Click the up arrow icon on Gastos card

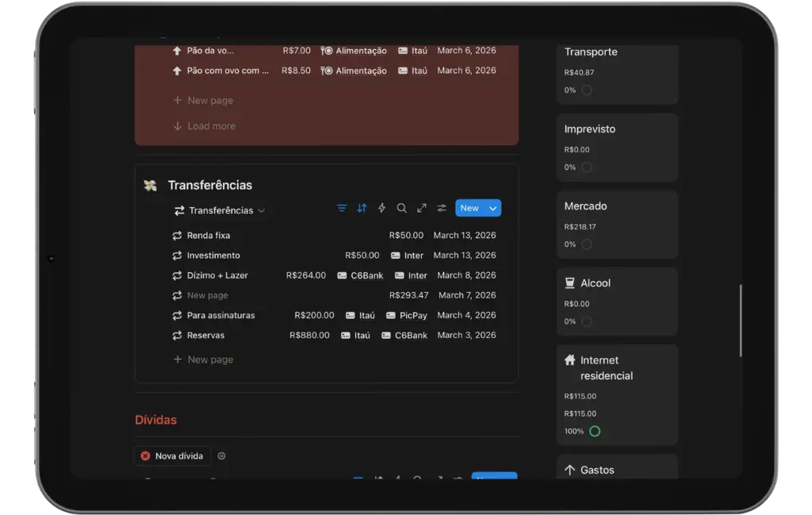pyautogui.click(x=569, y=470)
